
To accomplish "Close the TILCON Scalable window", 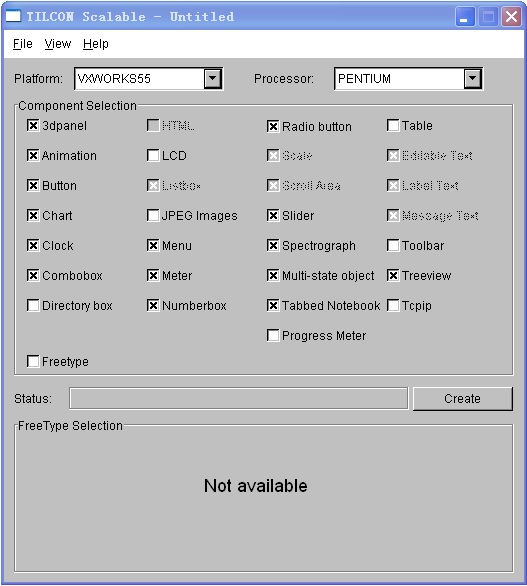I will tap(511, 17).
